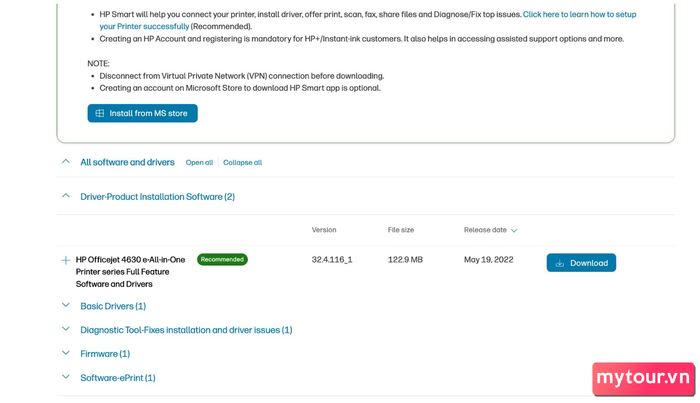The height and width of the screenshot is (403, 700).
Task: Open the 'Click here to learn how to setup your Printer' link
Action: pyautogui.click(x=579, y=14)
